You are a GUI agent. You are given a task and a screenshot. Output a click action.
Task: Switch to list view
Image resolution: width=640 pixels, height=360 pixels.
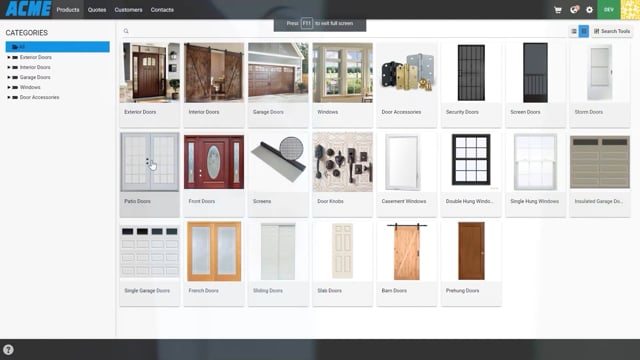(x=574, y=31)
